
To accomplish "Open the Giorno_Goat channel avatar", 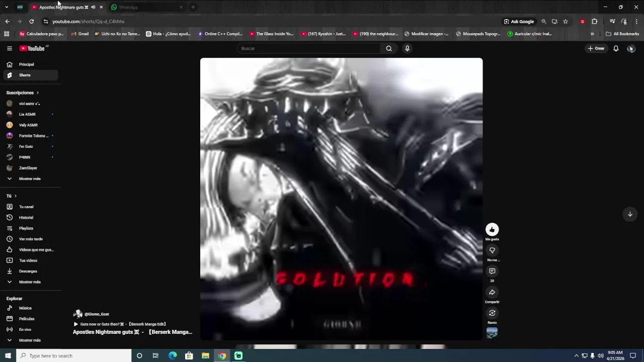I will tap(77, 314).
